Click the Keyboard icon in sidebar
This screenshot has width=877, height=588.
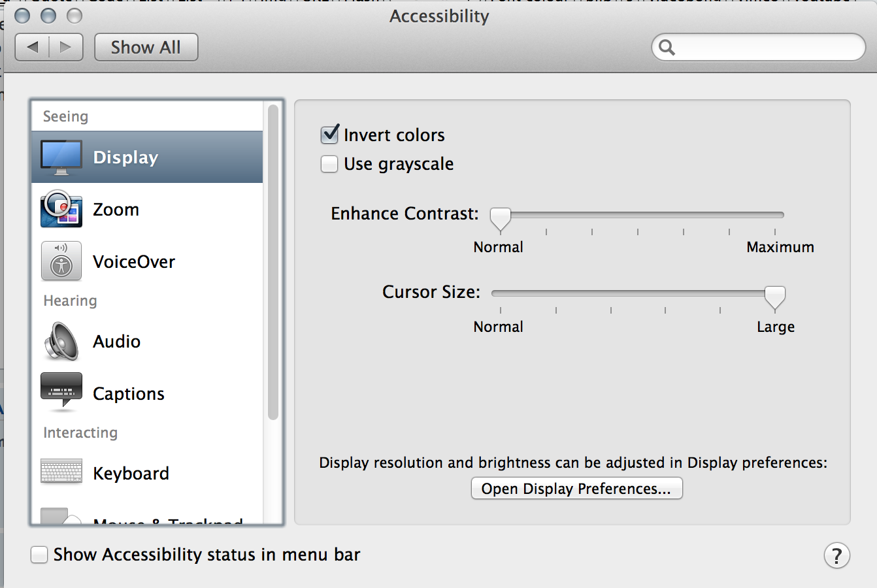pyautogui.click(x=61, y=471)
